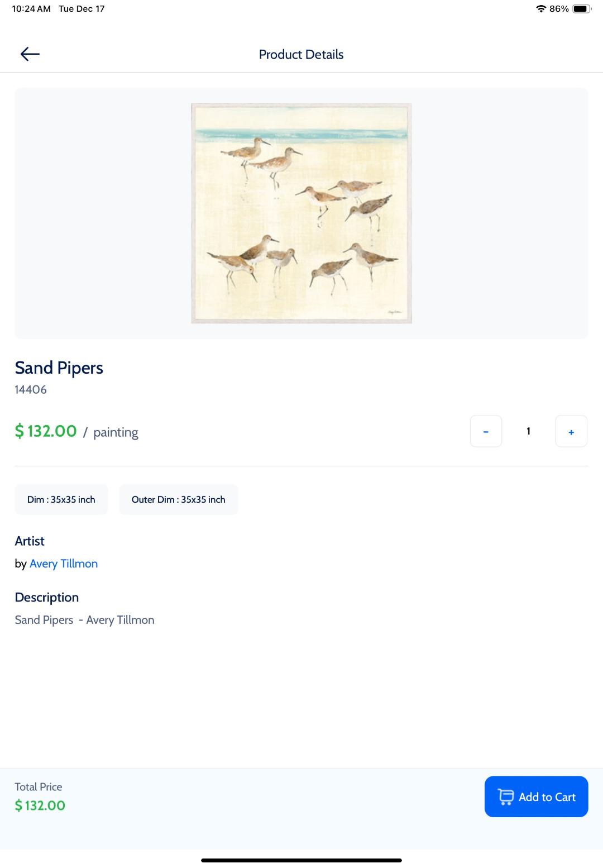
Task: Expand the Artist section
Action: point(29,541)
